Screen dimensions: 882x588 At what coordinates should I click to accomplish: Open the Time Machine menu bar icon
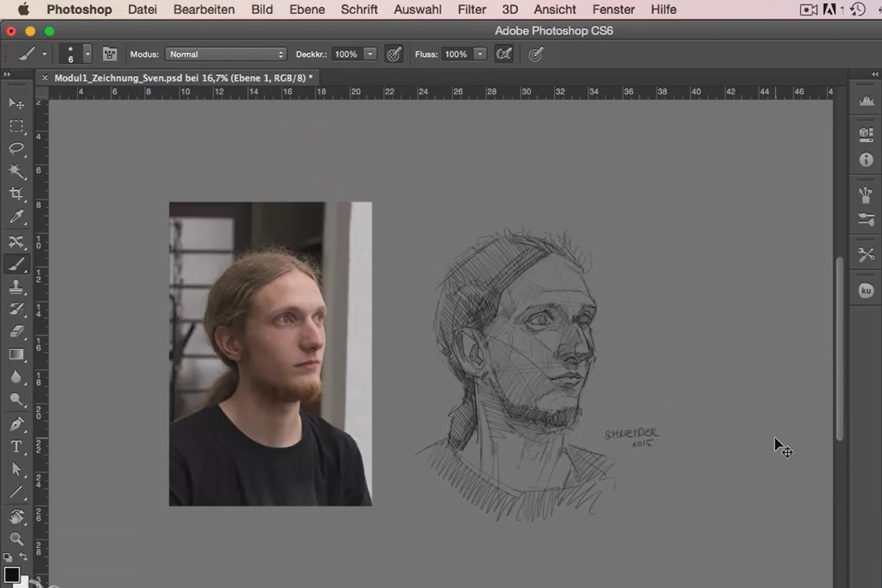tap(857, 10)
